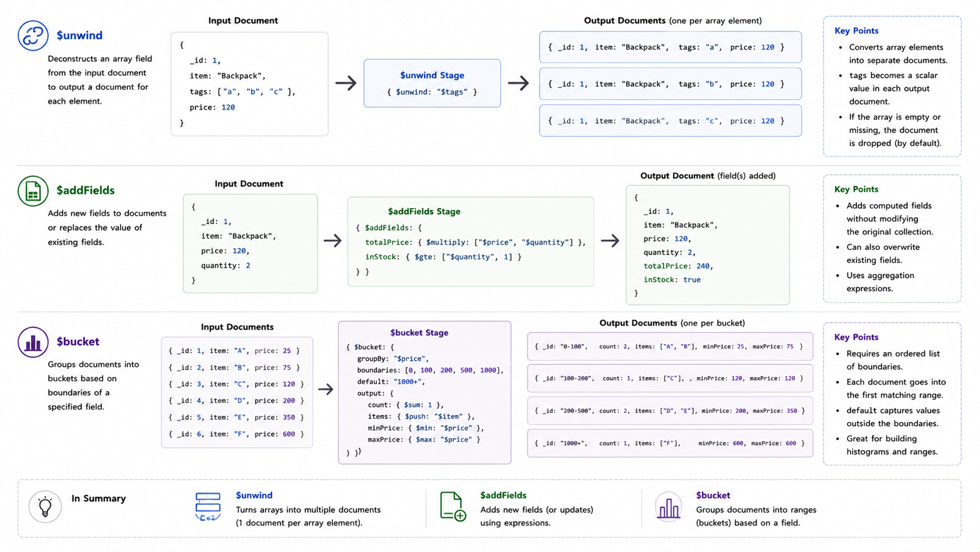Click the count: { $sum: 1 } line
The width and height of the screenshot is (980, 552).
pyautogui.click(x=406, y=405)
